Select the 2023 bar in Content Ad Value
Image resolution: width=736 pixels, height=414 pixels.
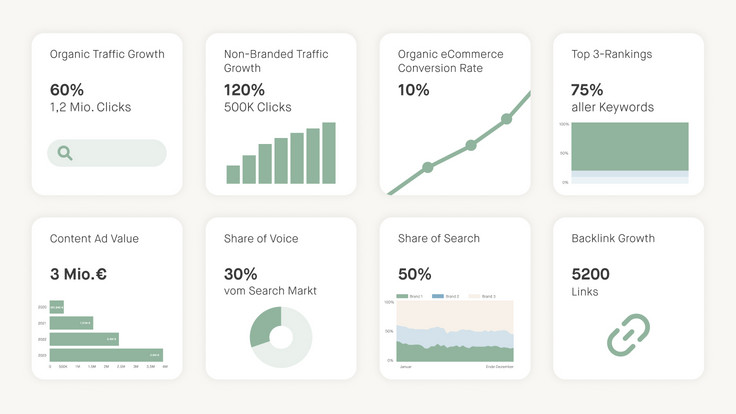point(106,355)
